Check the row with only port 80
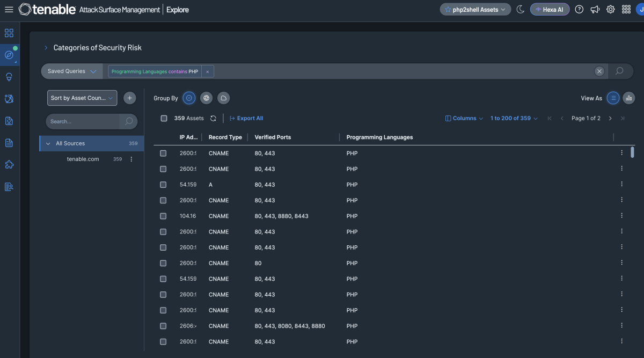Viewport: 644px width, 358px height. click(x=163, y=264)
